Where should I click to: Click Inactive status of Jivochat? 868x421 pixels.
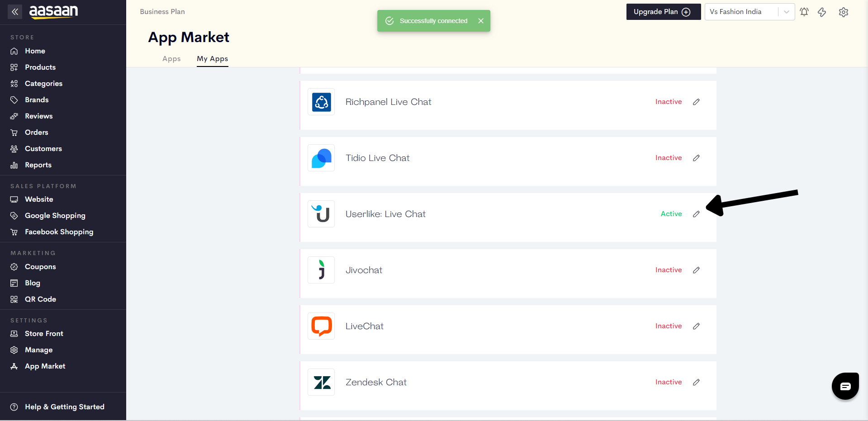point(669,270)
